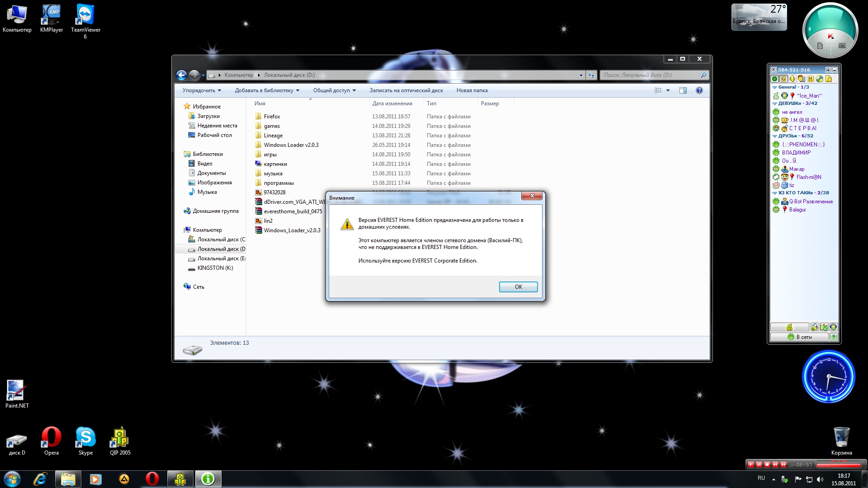The image size is (868, 488).
Task: Collapse the ДЕВУШКи contact group
Action: (x=774, y=103)
